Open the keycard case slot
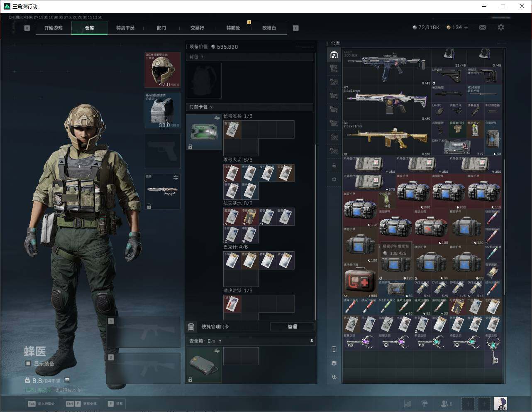The width and height of the screenshot is (532, 412). tap(204, 132)
